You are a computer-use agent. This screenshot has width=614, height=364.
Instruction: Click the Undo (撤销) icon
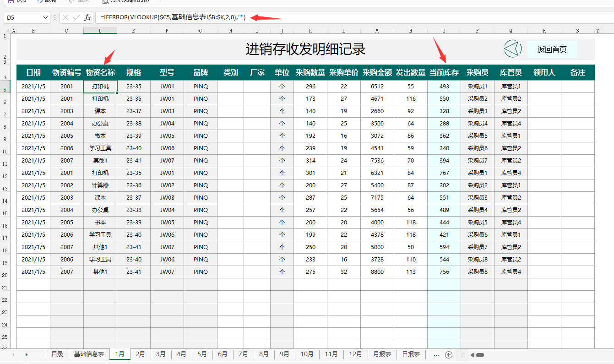click(39, 2)
